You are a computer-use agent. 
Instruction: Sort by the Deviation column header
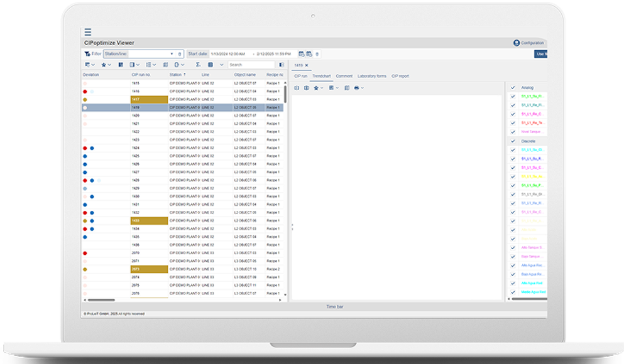[x=91, y=75]
